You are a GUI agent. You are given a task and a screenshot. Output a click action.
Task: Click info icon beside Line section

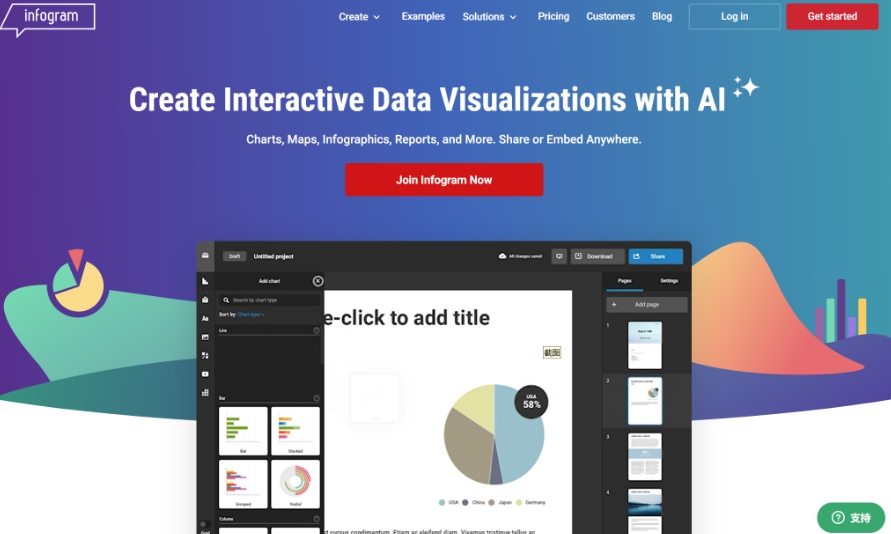(317, 330)
